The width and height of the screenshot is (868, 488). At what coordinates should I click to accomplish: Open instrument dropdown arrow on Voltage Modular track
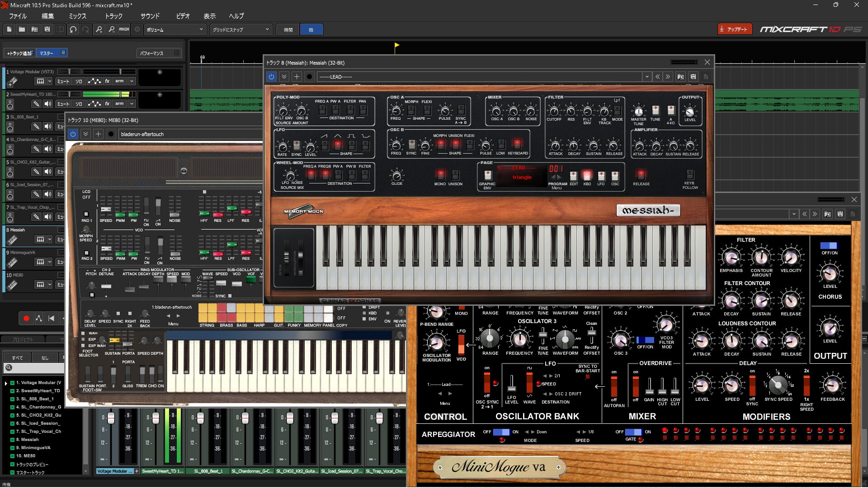(50, 81)
